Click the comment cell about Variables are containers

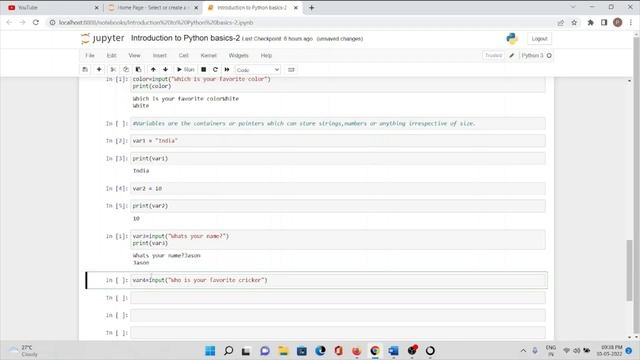coord(338,123)
